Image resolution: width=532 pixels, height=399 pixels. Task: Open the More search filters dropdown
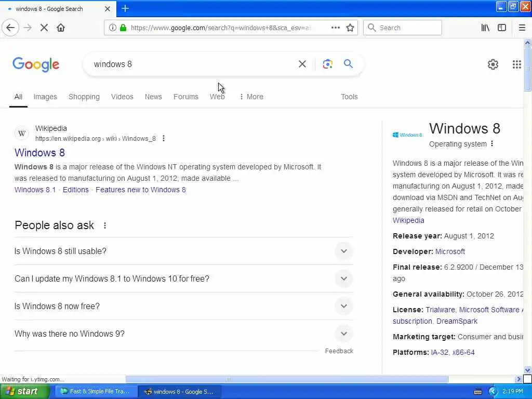tap(251, 97)
